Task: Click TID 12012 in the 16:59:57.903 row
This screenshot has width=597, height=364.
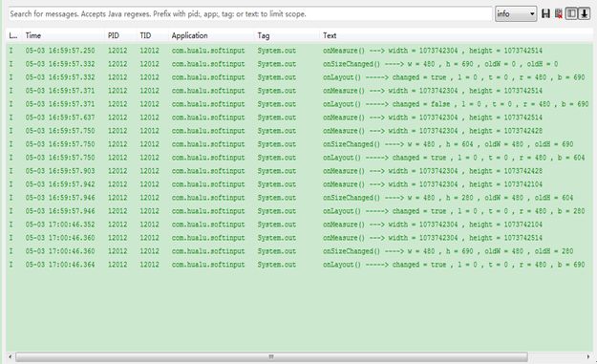Action: [x=149, y=171]
